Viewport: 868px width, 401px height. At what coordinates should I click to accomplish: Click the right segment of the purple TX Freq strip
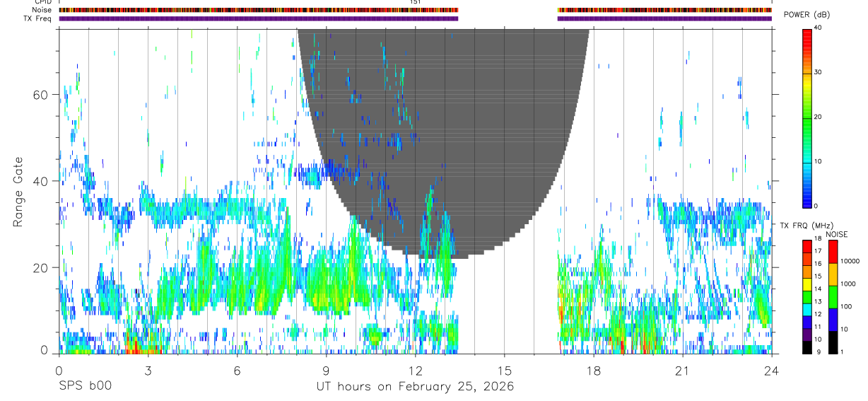click(664, 18)
